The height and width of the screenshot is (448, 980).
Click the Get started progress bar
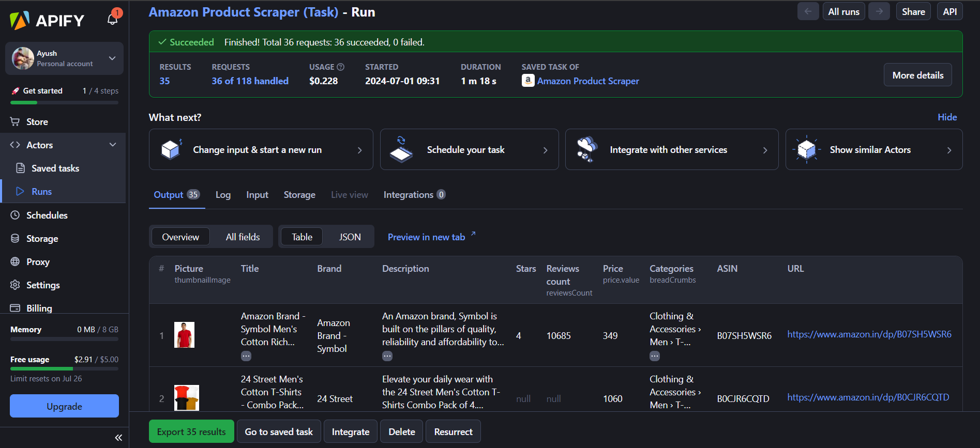point(64,102)
